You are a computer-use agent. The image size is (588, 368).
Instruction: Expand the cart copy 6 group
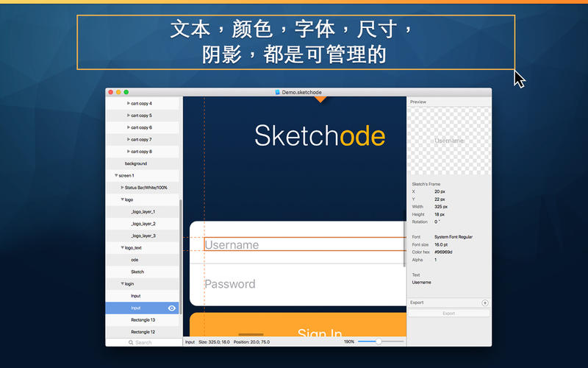[x=128, y=127]
